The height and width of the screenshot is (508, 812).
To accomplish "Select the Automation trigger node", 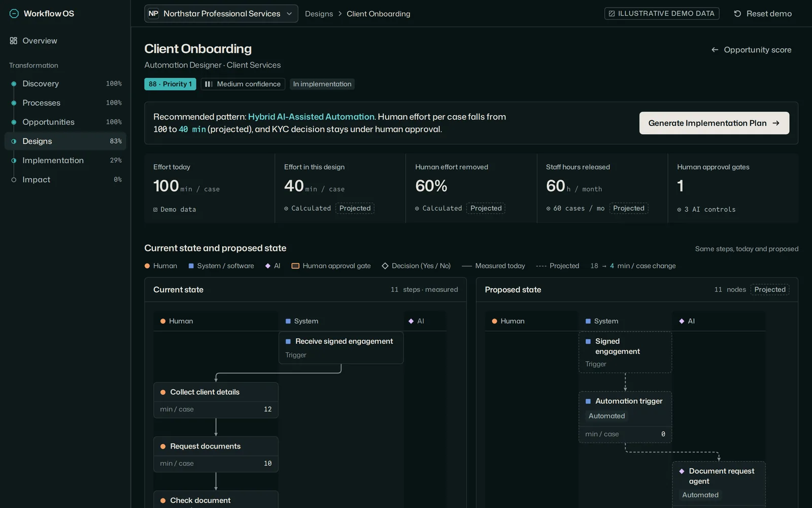I will (625, 417).
